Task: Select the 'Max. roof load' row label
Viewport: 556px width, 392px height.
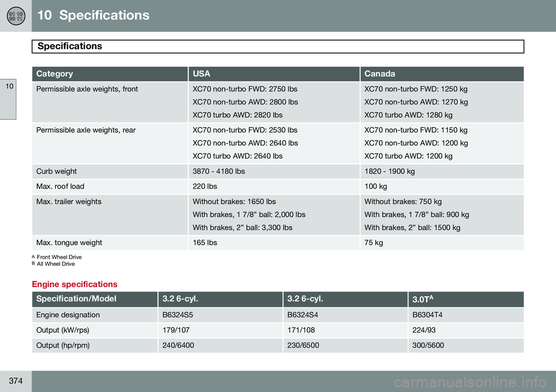Action: (x=60, y=186)
